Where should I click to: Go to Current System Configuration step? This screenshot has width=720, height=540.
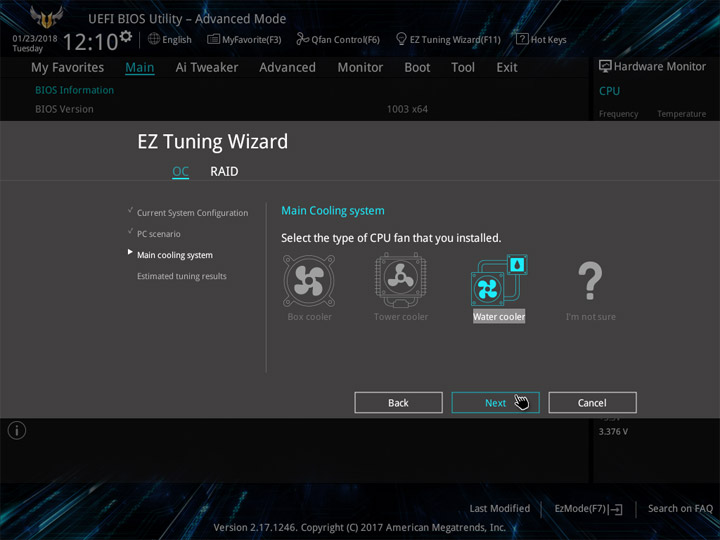click(192, 213)
